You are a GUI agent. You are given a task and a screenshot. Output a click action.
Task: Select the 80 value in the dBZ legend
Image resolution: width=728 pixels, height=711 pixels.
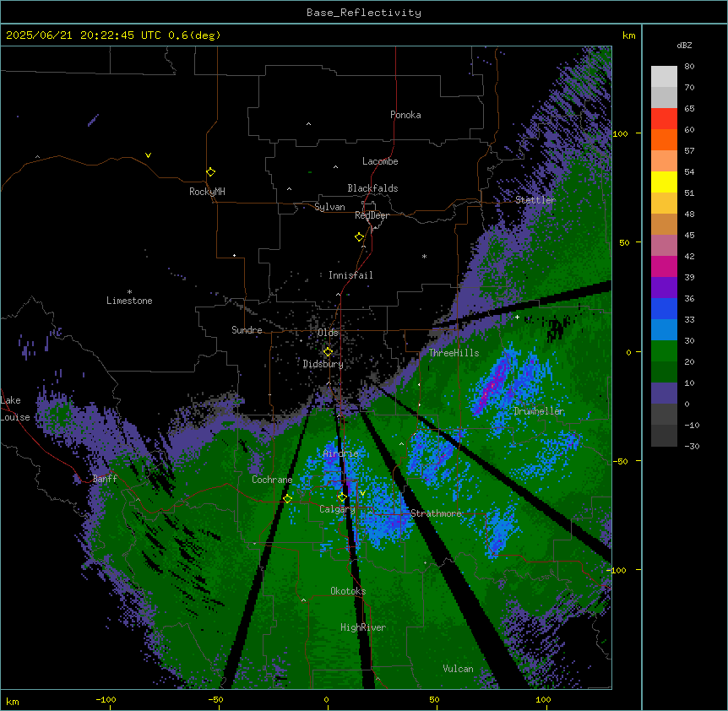tap(689, 67)
